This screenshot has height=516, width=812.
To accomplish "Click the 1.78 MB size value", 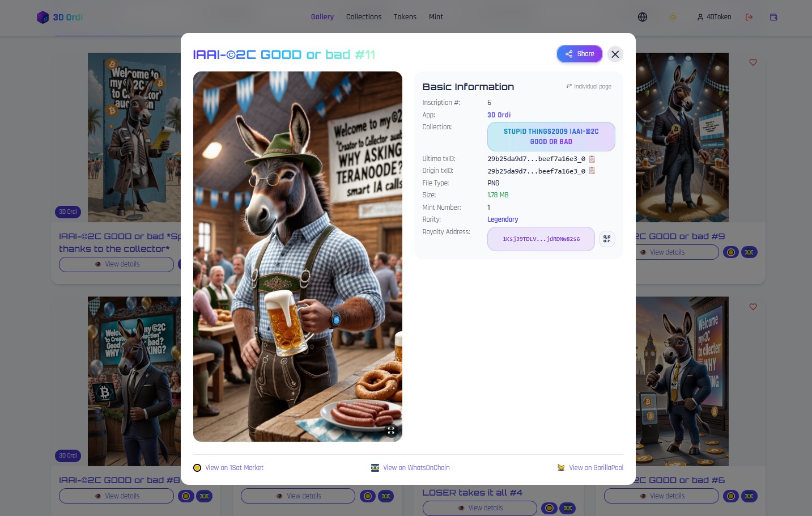I will tap(498, 195).
